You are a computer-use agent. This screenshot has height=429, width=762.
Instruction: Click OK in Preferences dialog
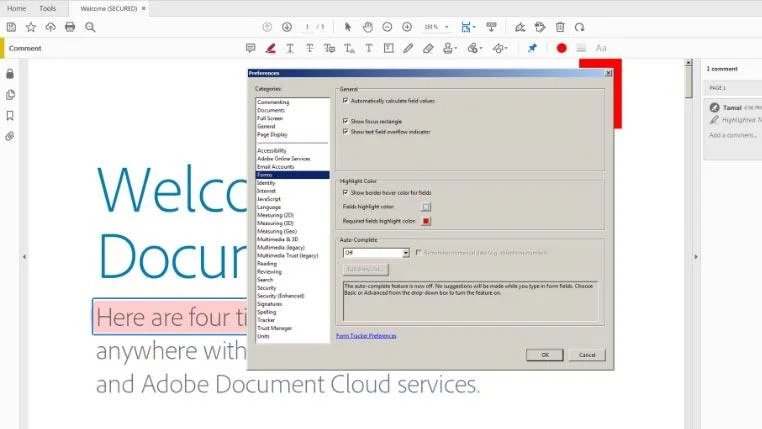click(x=545, y=355)
